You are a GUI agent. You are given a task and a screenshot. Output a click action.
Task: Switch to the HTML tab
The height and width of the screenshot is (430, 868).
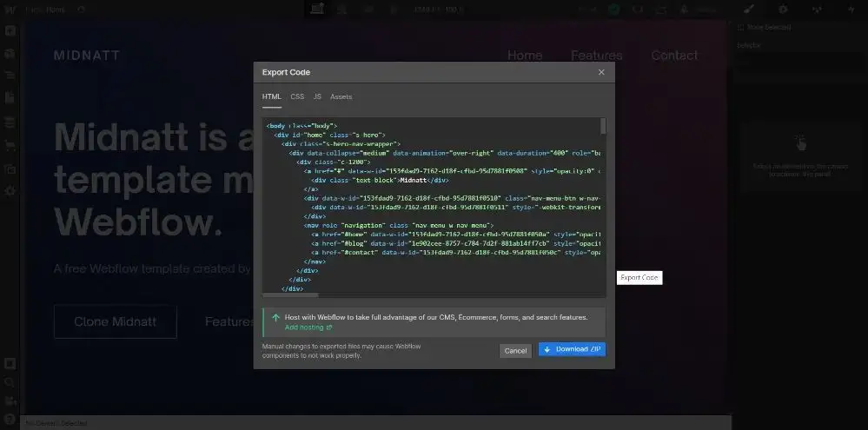272,96
